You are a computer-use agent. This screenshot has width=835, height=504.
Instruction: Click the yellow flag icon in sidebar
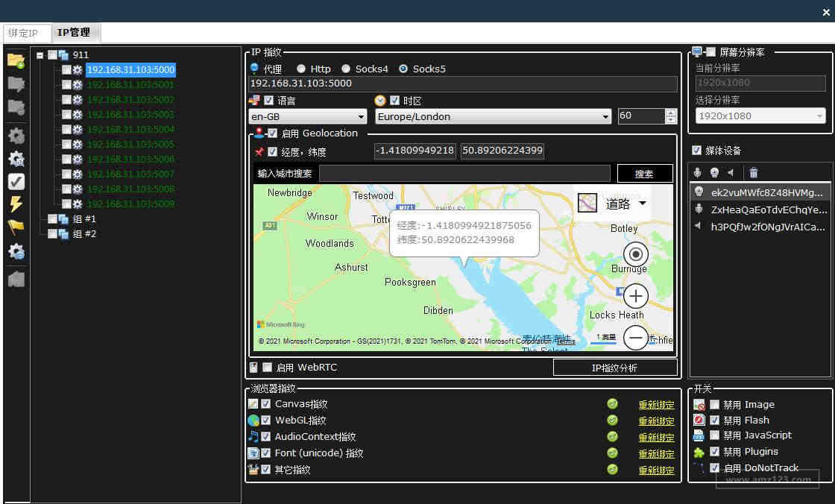point(16,227)
